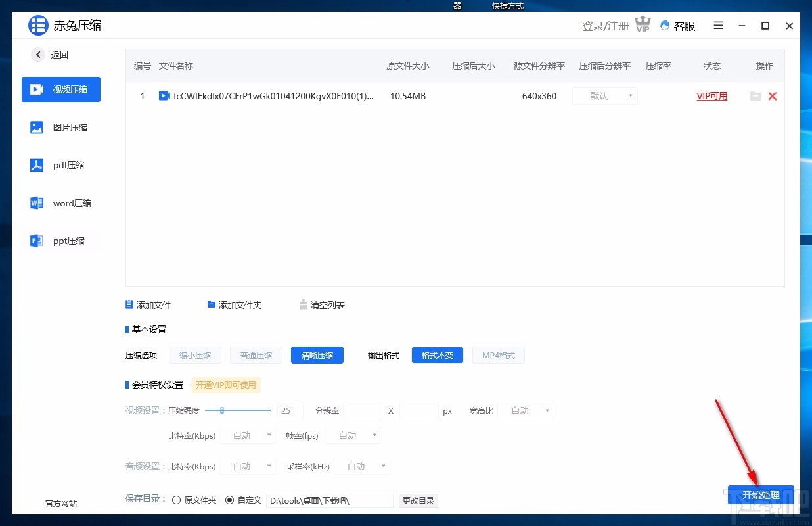Open the hamburger menu at top right

(718, 26)
